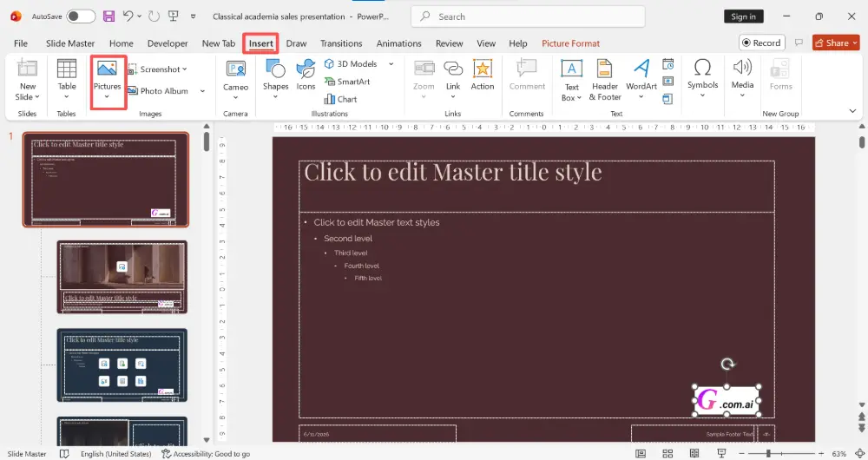This screenshot has width=868, height=460.
Task: Click the Cameo icon
Action: click(x=235, y=69)
